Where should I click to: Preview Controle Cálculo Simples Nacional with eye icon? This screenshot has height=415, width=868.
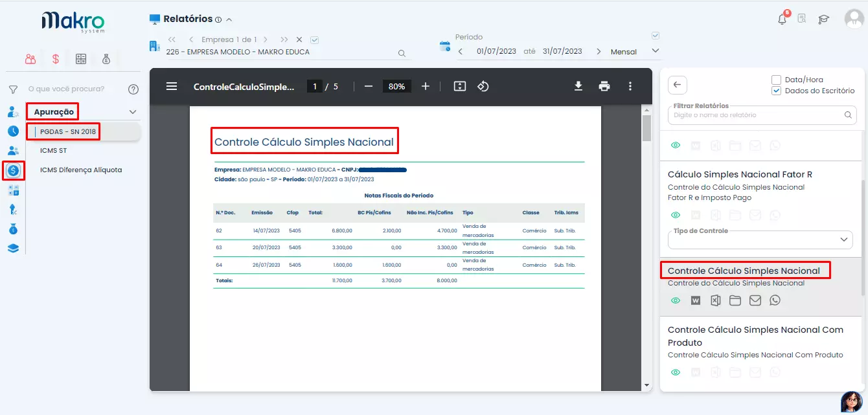tap(676, 300)
